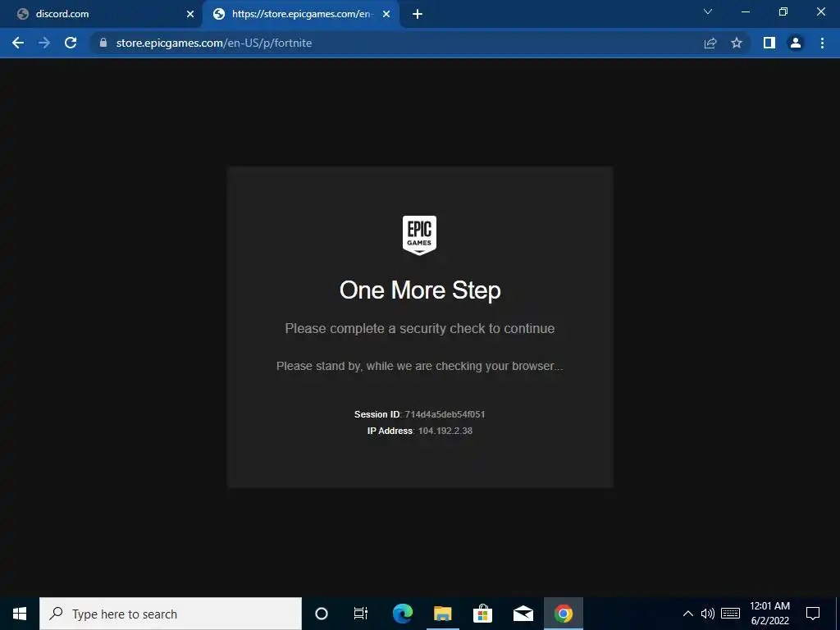Open Cortana from taskbar
The width and height of the screenshot is (840, 630).
tap(322, 614)
